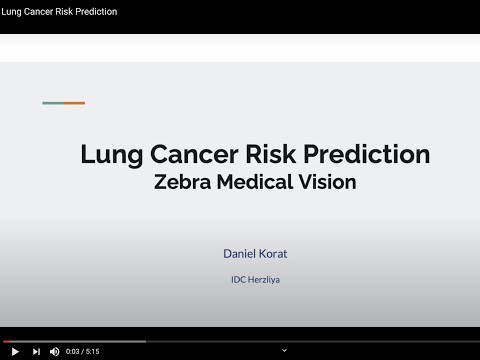Click the current time '0:03' readout
Image resolution: width=480 pixels, height=360 pixels.
coord(72,351)
